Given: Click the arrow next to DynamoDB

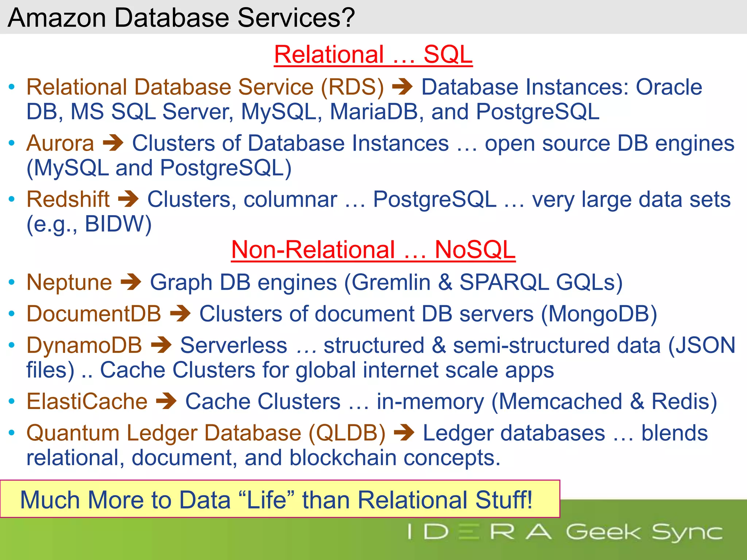Looking at the screenshot, I should 161,345.
